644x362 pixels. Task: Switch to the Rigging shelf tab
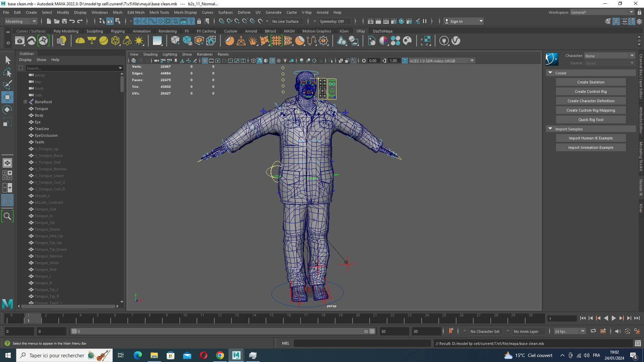pyautogui.click(x=117, y=31)
